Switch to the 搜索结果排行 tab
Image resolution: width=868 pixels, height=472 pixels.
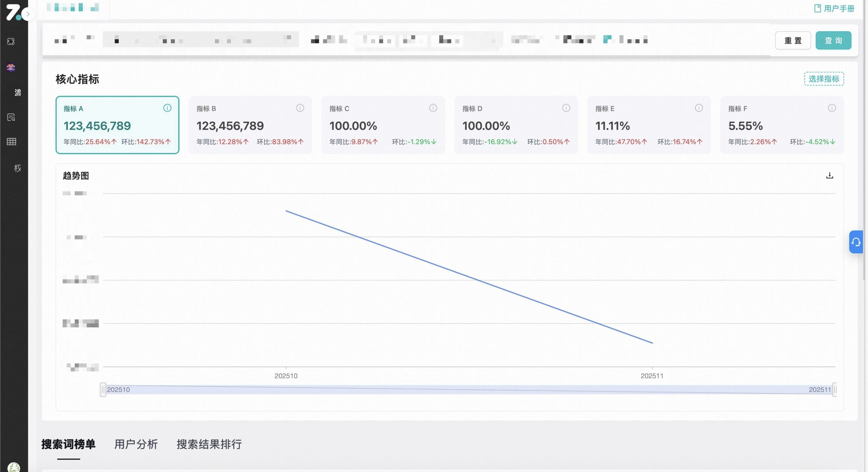pyautogui.click(x=209, y=444)
